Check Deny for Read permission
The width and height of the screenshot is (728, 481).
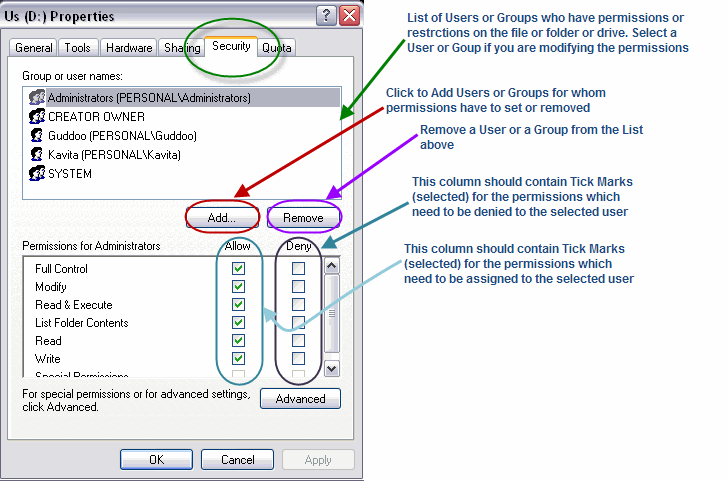[x=299, y=340]
